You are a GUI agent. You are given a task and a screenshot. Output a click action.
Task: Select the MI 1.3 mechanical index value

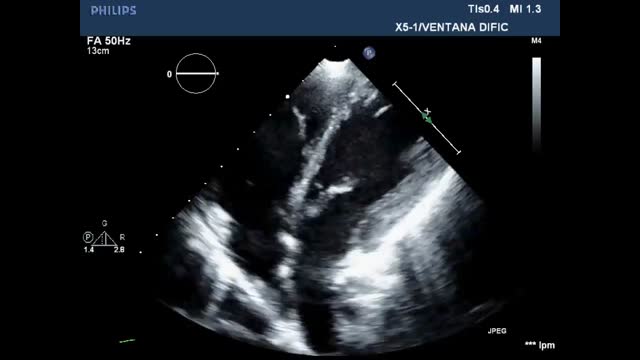click(x=525, y=9)
